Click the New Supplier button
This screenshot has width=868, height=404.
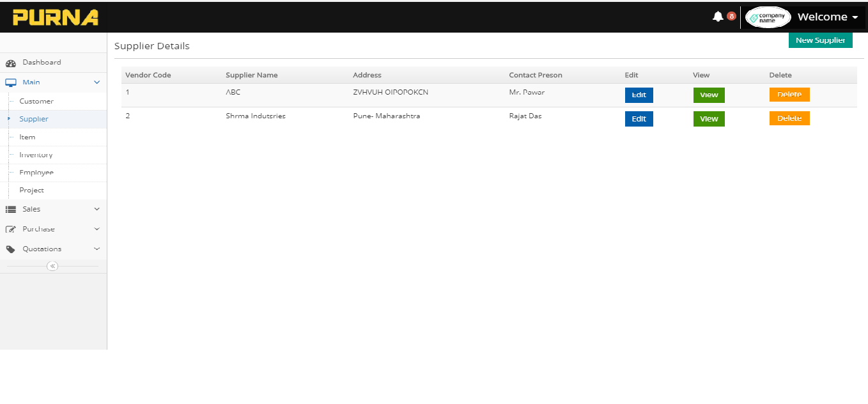(820, 40)
